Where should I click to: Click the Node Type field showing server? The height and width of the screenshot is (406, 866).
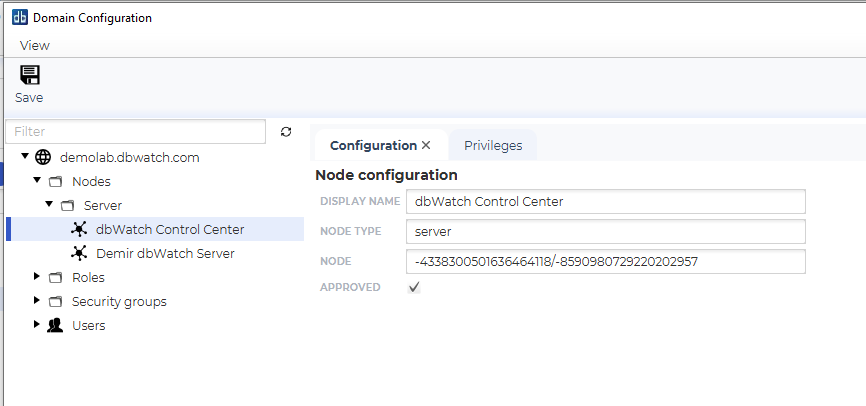[x=605, y=231]
